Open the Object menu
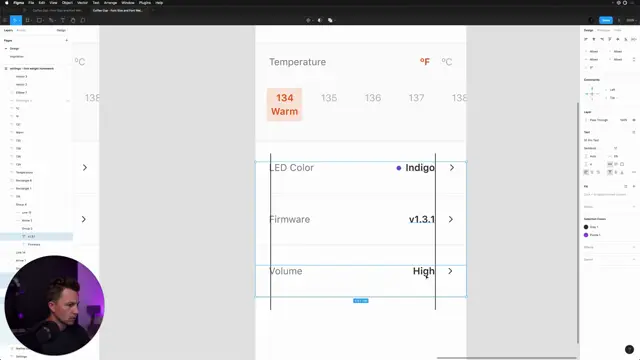 [67, 3]
